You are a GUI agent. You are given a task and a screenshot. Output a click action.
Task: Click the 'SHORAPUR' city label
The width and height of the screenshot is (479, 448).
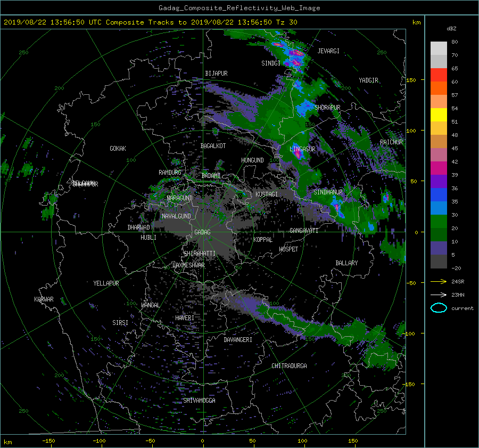point(327,108)
